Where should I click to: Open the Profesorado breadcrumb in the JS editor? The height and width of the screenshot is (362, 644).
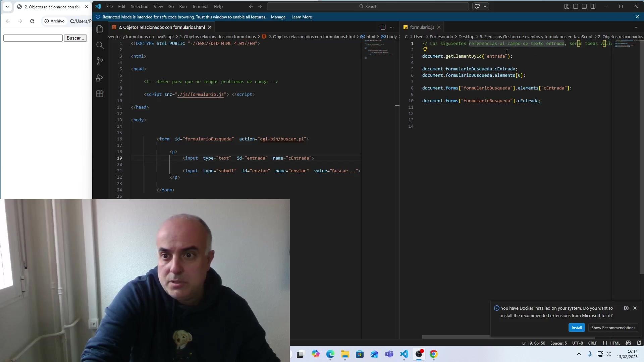coord(441,37)
